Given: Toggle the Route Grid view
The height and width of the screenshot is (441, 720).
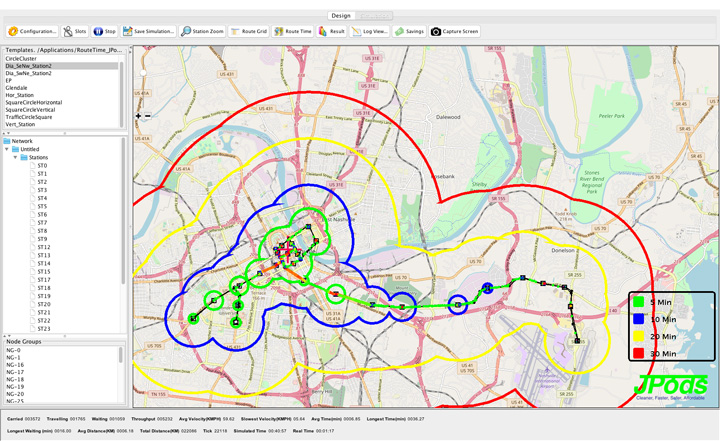Looking at the screenshot, I should (x=249, y=31).
